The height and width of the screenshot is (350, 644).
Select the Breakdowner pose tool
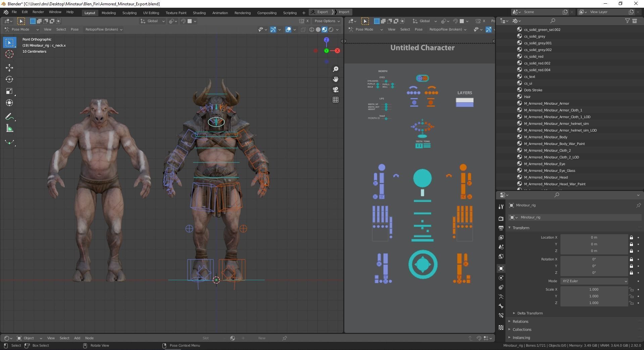click(9, 142)
